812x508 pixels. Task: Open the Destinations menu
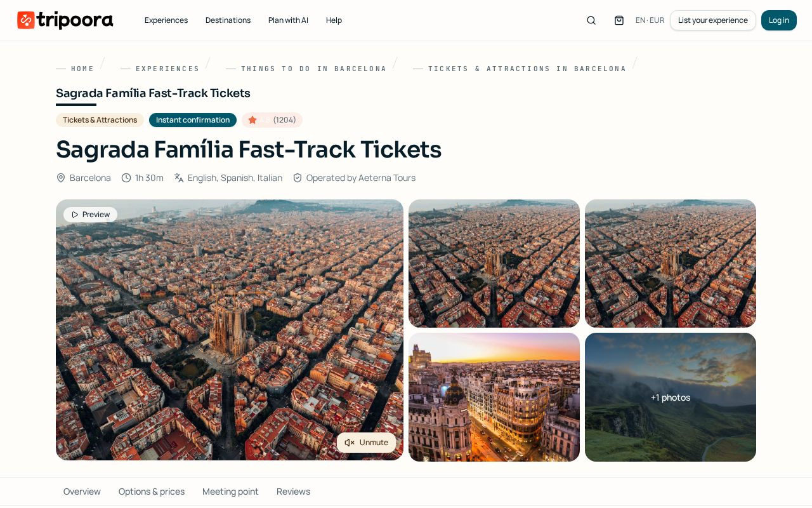click(228, 20)
